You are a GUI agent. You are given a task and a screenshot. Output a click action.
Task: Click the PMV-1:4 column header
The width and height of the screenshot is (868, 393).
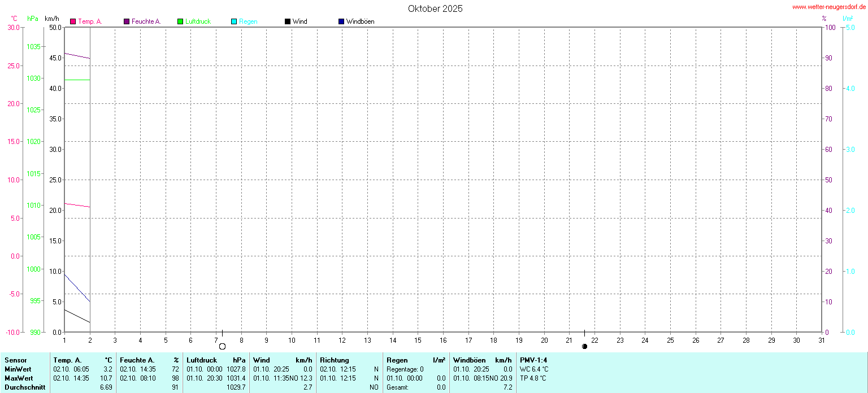[x=533, y=360]
